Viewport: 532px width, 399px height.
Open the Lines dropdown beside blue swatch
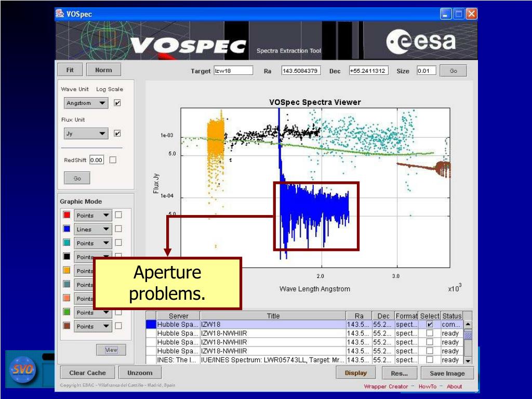[93, 229]
